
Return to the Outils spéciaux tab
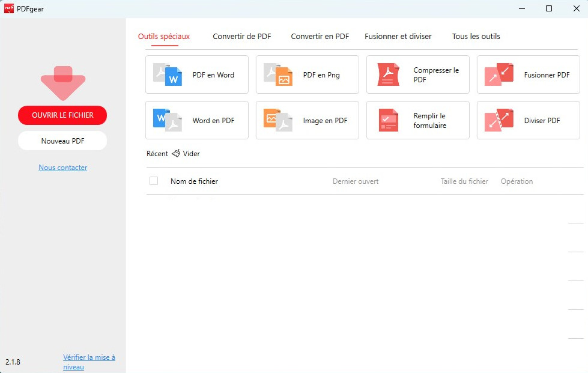point(164,36)
